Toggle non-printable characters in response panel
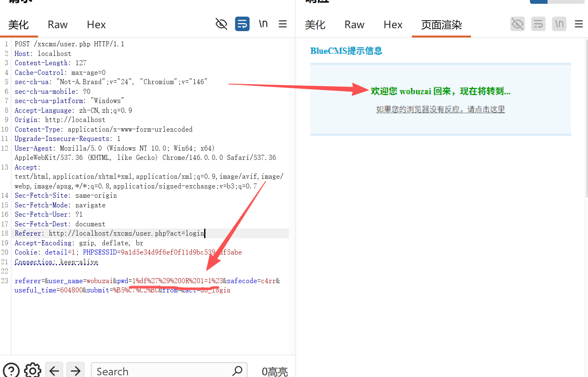This screenshot has width=588, height=377. (x=518, y=24)
